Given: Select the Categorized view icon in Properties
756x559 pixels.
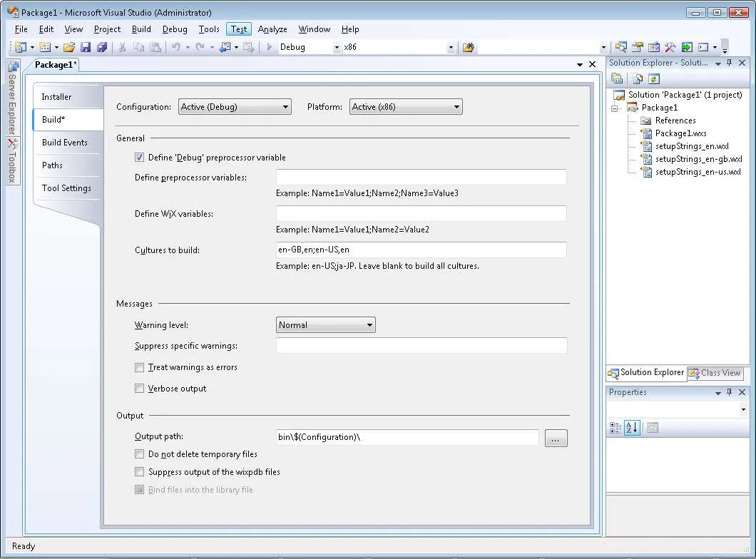Looking at the screenshot, I should pyautogui.click(x=616, y=428).
